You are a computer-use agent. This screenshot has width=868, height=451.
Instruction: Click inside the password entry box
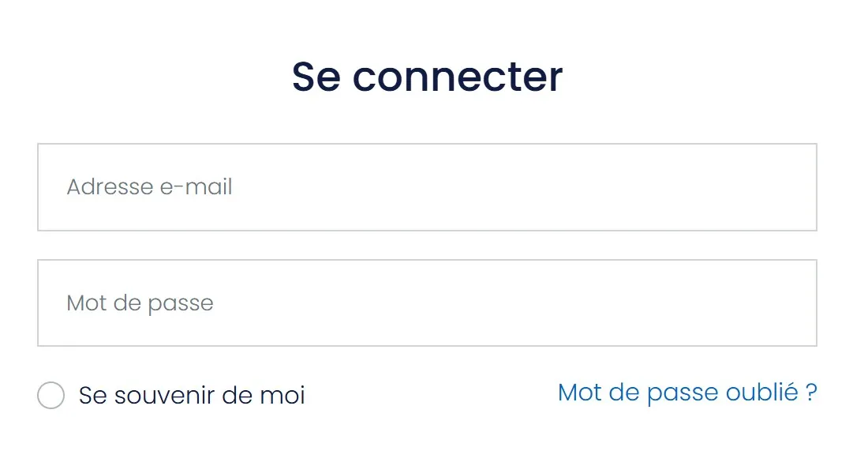click(427, 303)
